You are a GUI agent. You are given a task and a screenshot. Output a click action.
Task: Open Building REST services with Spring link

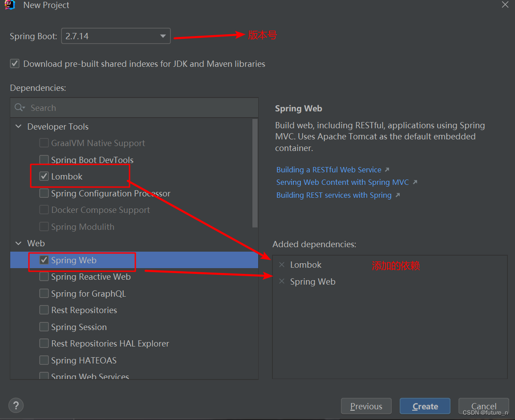334,195
